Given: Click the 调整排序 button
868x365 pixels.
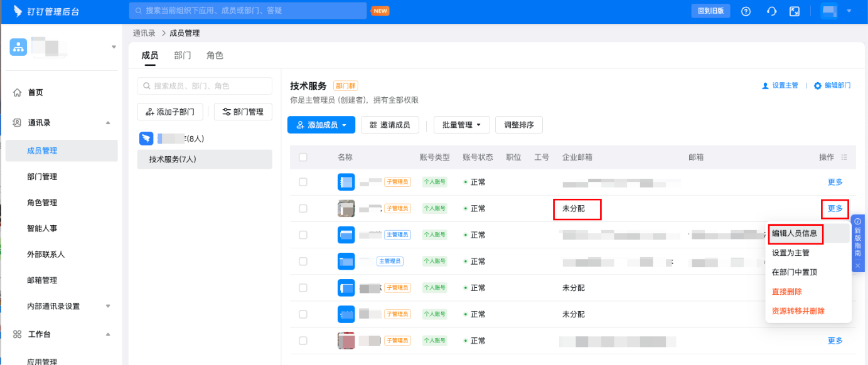Looking at the screenshot, I should pos(519,125).
